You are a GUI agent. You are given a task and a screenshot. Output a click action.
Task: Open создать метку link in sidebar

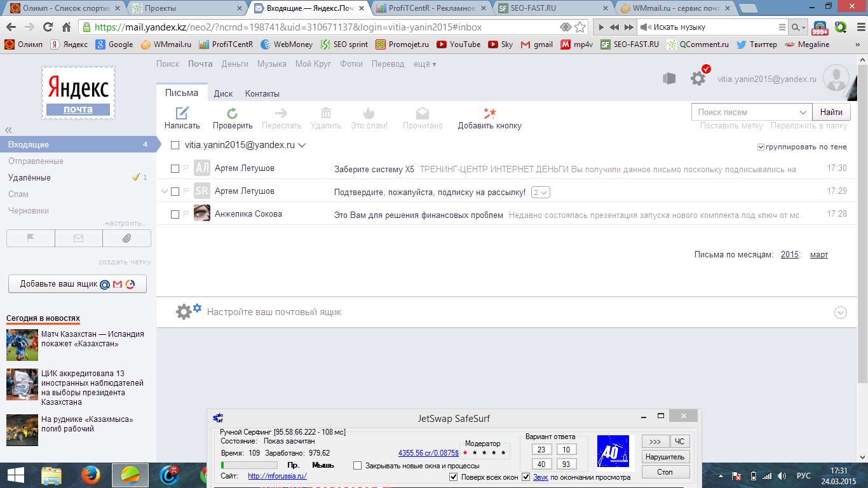[x=125, y=262]
